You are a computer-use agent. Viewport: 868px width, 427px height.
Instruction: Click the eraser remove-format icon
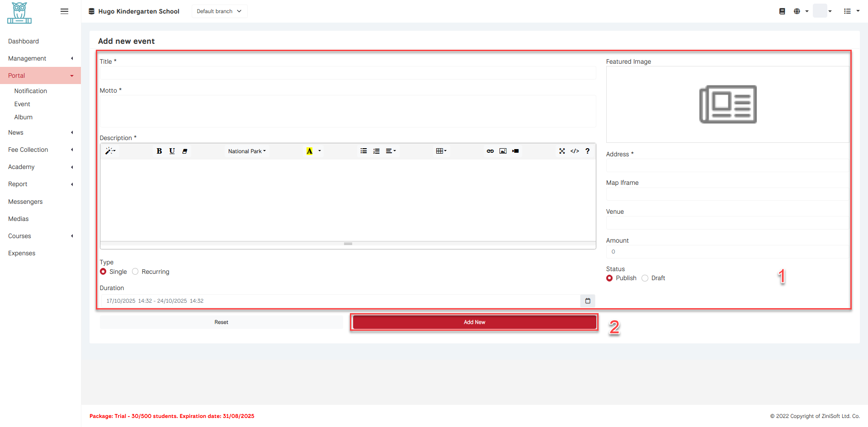click(x=185, y=151)
